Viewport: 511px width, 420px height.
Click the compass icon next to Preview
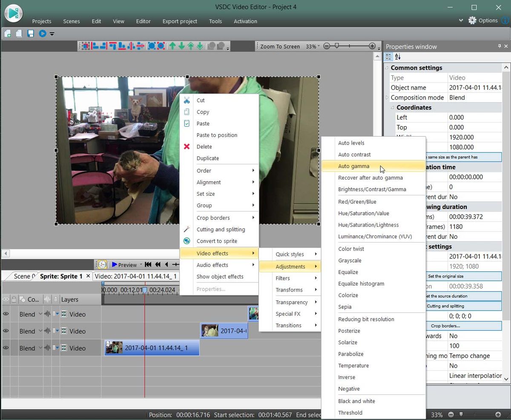102,264
